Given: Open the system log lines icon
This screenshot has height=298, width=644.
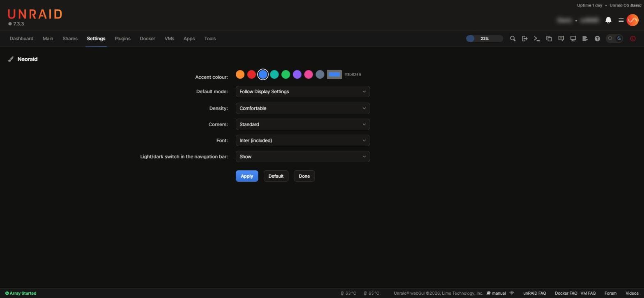Looking at the screenshot, I should [x=585, y=39].
